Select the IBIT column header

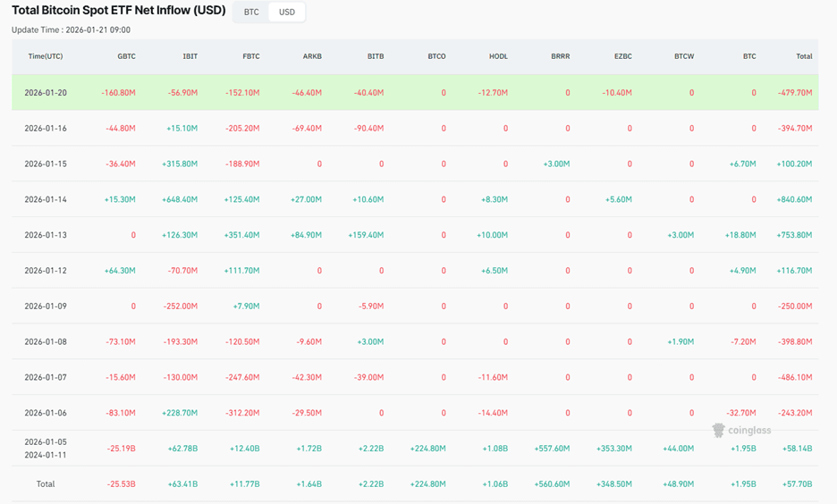point(190,56)
